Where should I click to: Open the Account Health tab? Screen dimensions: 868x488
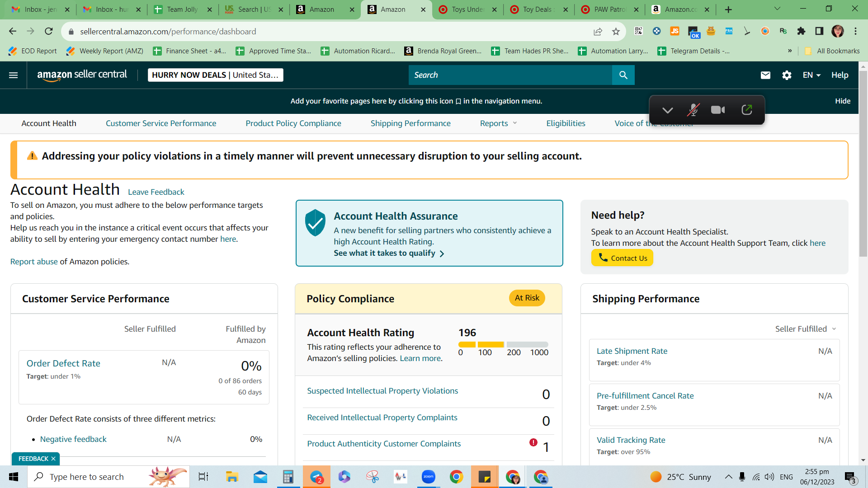49,123
